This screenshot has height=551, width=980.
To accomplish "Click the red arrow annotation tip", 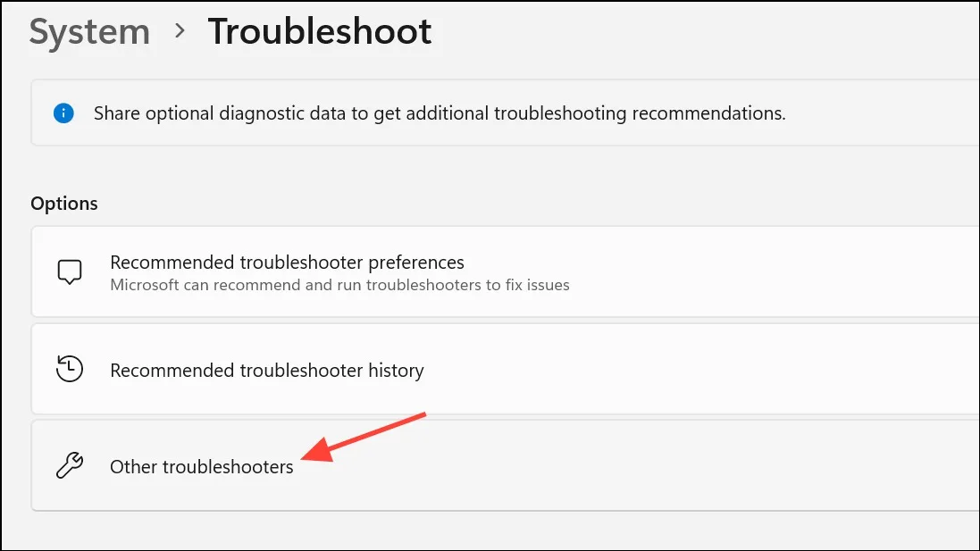I will click(x=305, y=458).
